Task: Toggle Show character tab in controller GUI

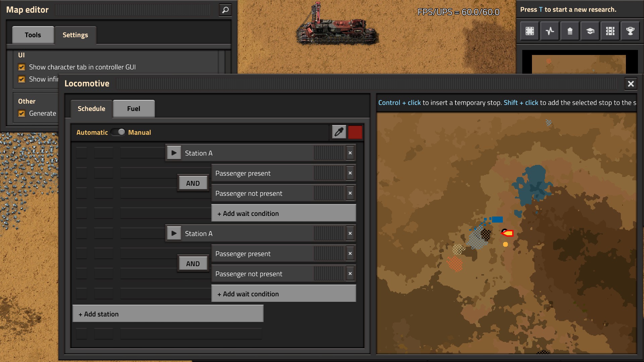Action: [x=22, y=67]
